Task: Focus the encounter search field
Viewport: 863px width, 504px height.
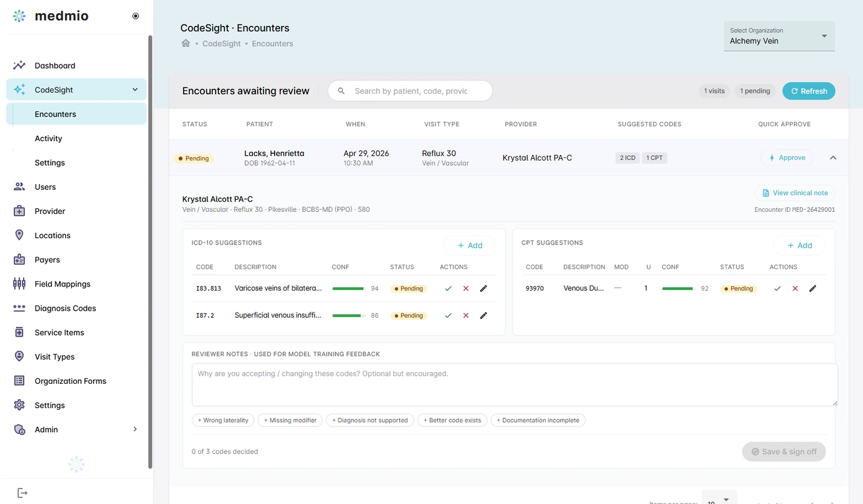Action: coord(410,91)
